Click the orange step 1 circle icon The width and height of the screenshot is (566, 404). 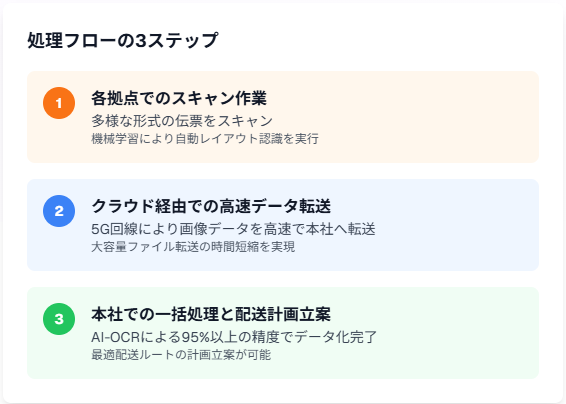59,103
